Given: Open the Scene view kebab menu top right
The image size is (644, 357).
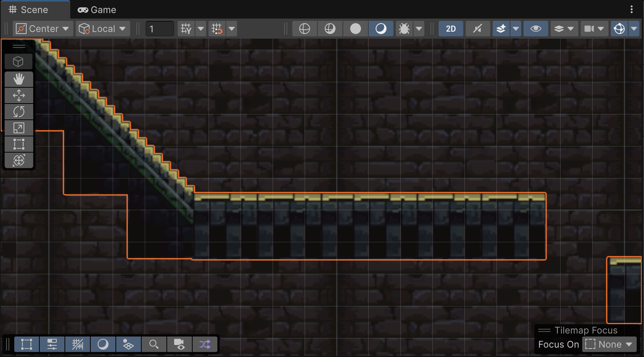Looking at the screenshot, I should coord(632,9).
